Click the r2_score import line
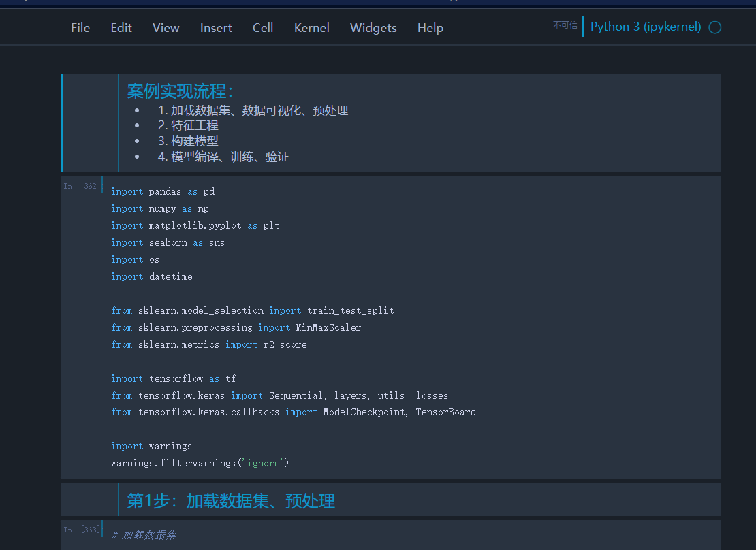The width and height of the screenshot is (756, 550). pyautogui.click(x=209, y=344)
